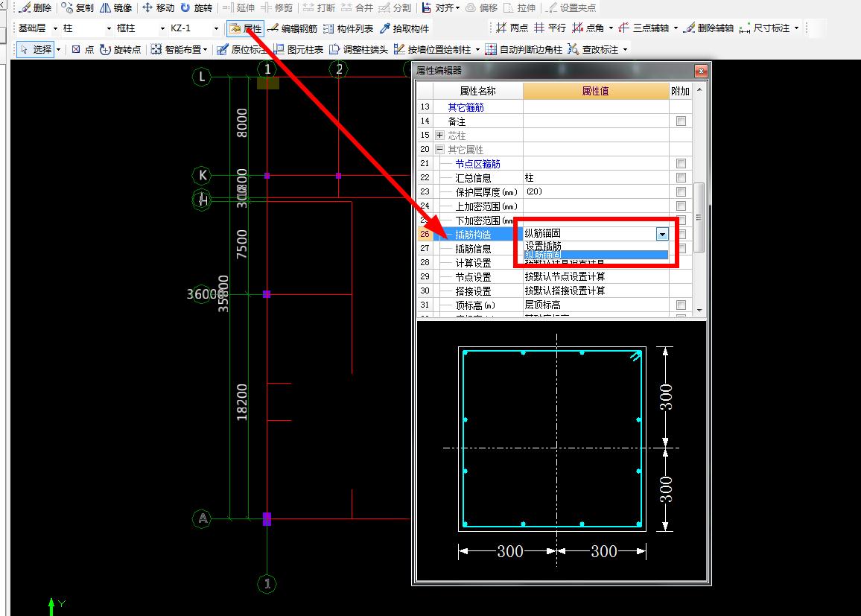
Task: Click 属性值 column header
Action: [x=596, y=91]
